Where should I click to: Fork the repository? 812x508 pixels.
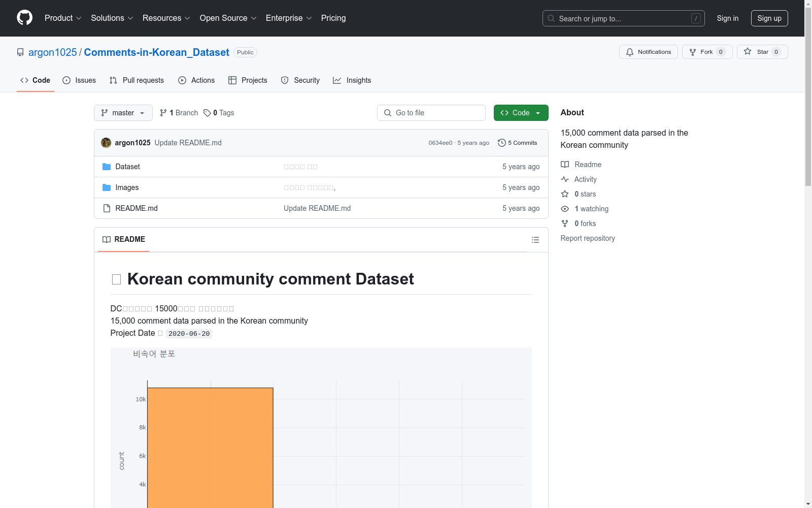[x=707, y=52]
